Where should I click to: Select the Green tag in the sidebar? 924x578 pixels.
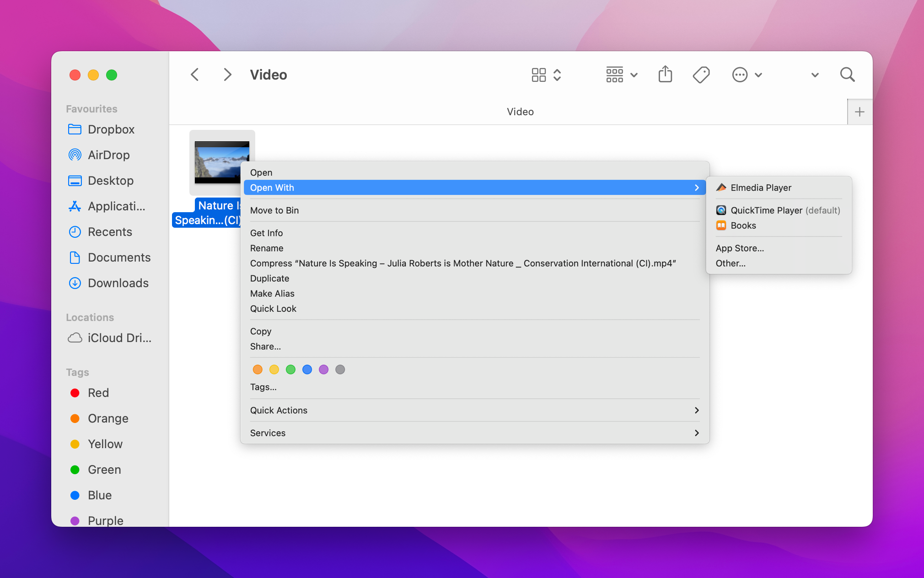point(104,470)
